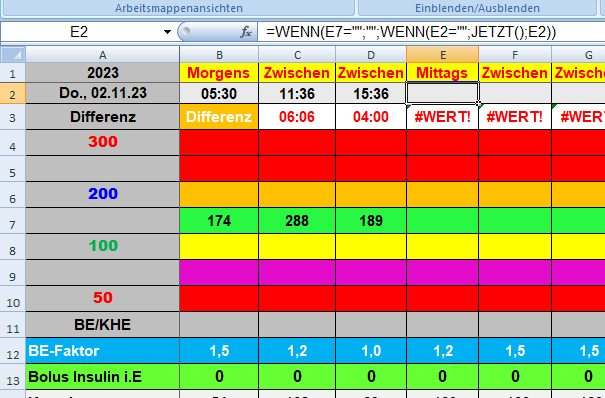Click blood sugar value 189
The width and height of the screenshot is (605, 398).
(371, 221)
